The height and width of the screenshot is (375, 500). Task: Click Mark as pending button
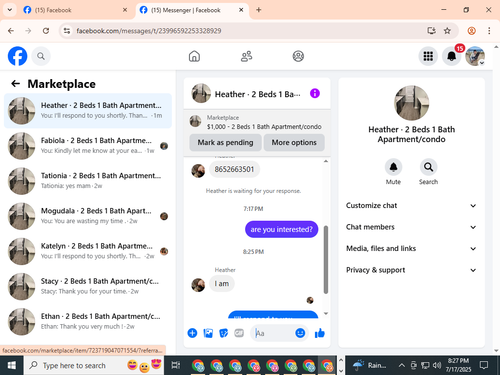point(225,142)
